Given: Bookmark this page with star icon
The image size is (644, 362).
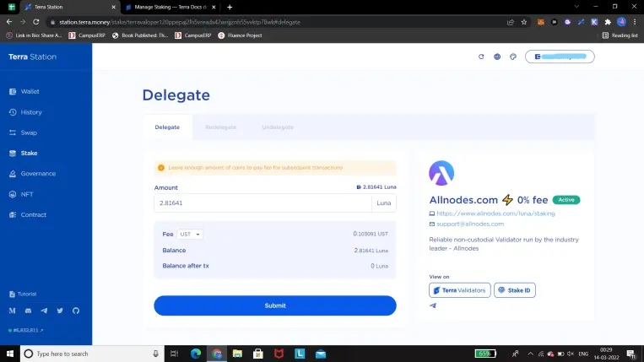Looking at the screenshot, I should click(x=523, y=22).
